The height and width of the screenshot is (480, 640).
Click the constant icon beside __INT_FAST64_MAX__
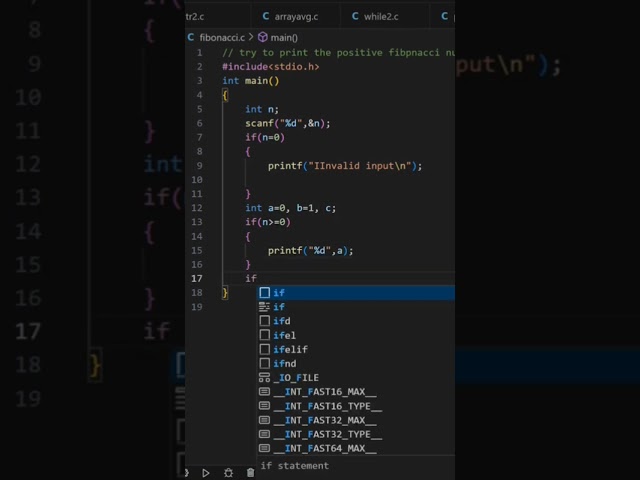pyautogui.click(x=264, y=448)
